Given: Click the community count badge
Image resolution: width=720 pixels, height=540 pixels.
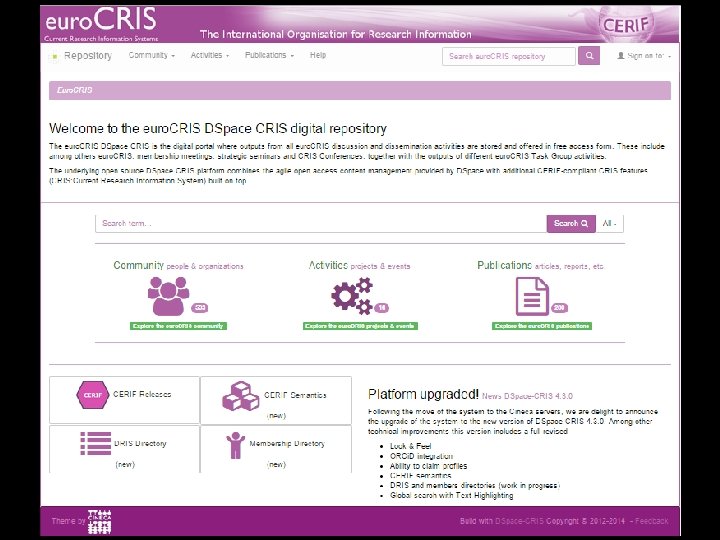Looking at the screenshot, I should pyautogui.click(x=200, y=308).
